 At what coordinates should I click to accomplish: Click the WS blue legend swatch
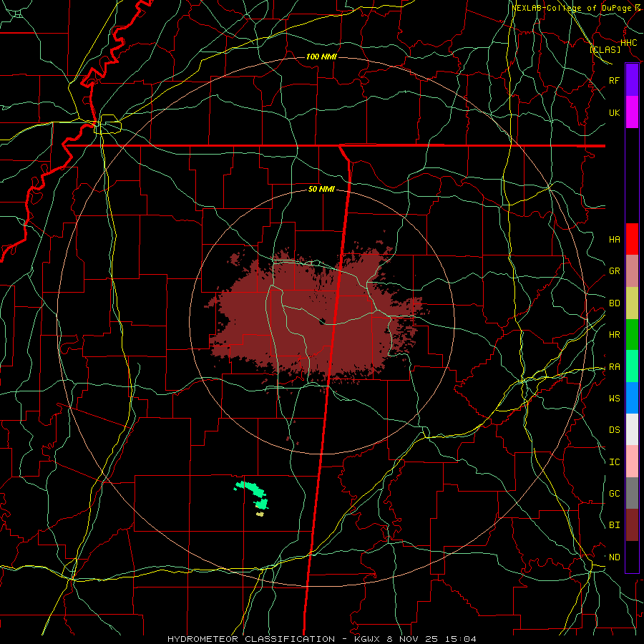632,398
